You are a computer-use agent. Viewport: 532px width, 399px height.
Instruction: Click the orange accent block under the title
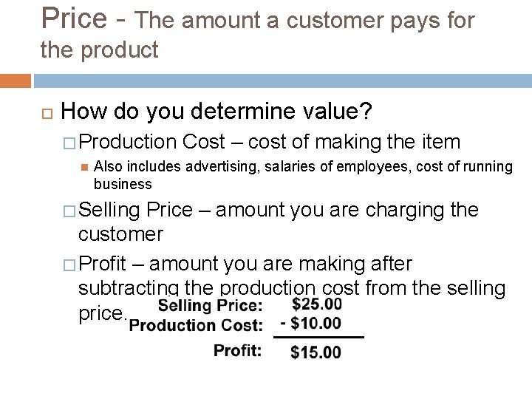click(x=16, y=80)
